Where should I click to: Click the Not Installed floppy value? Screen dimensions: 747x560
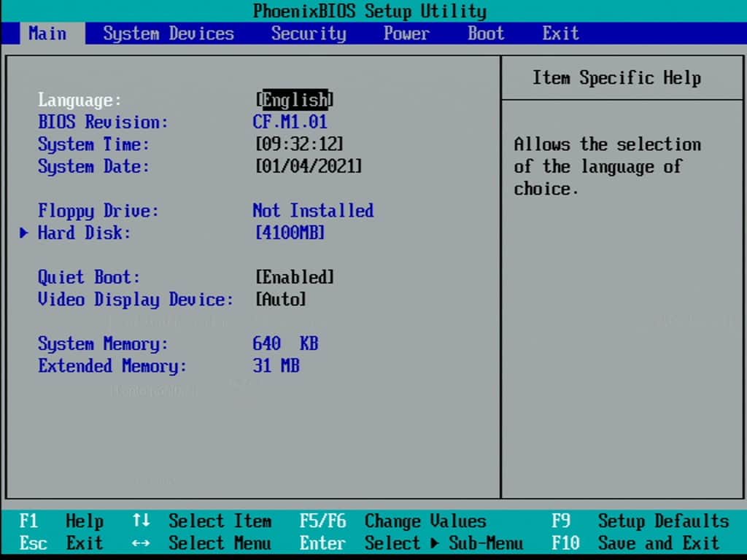click(x=314, y=211)
